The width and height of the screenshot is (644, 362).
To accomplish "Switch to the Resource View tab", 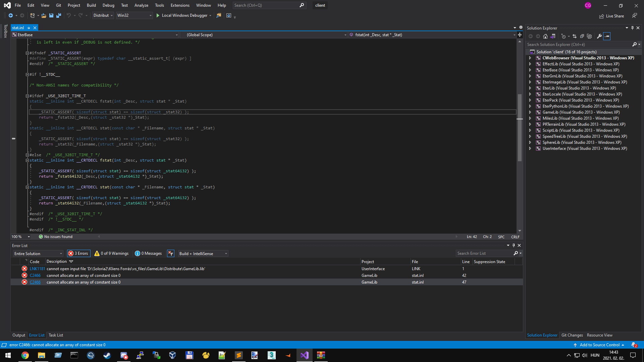I will [599, 335].
